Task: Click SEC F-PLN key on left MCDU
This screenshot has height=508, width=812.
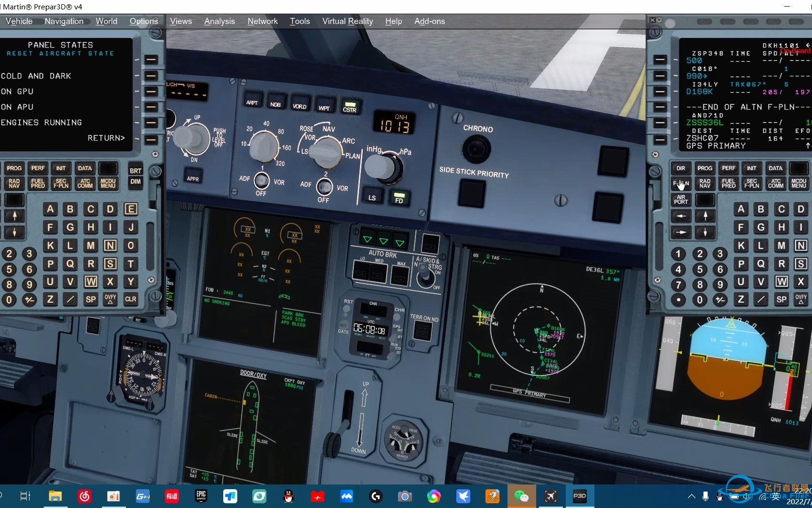Action: coord(61,183)
